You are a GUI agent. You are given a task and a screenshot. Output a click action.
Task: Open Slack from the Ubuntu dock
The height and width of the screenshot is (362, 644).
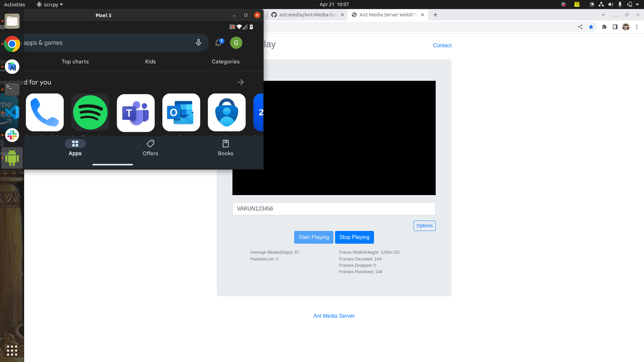click(x=12, y=135)
